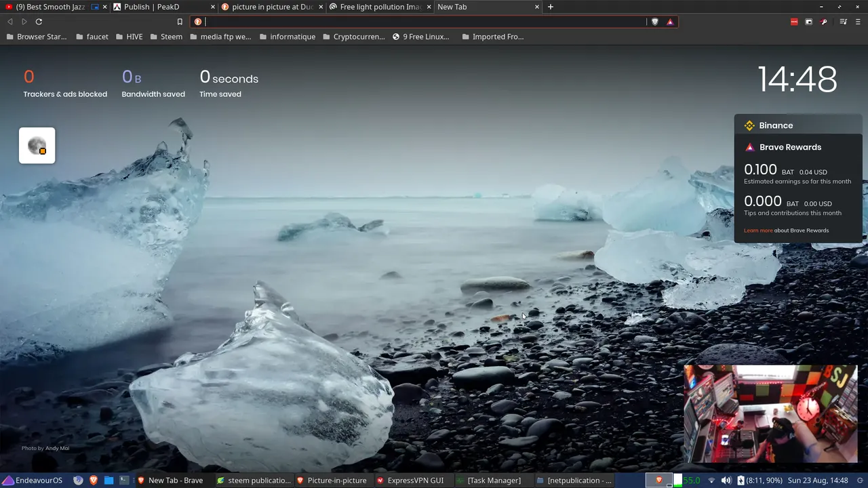Open a new tab with the plus button

click(x=551, y=7)
